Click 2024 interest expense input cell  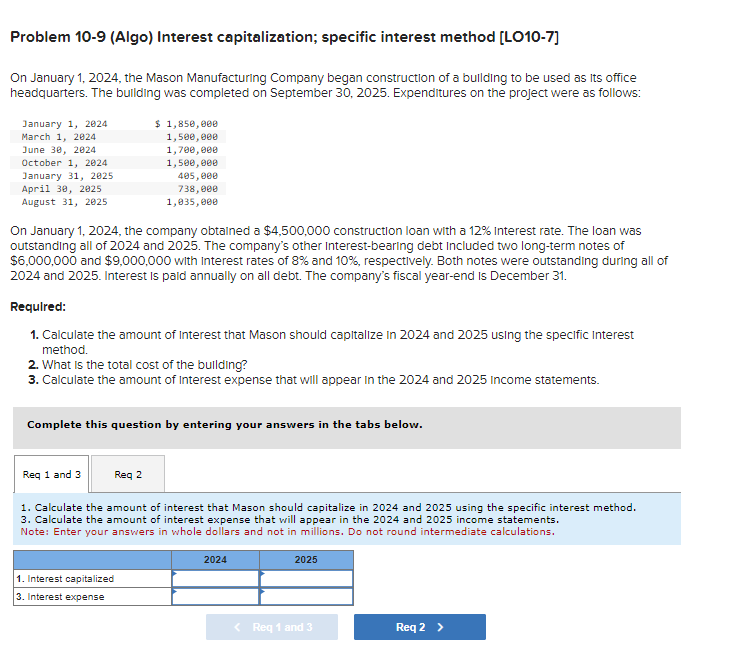pyautogui.click(x=215, y=596)
